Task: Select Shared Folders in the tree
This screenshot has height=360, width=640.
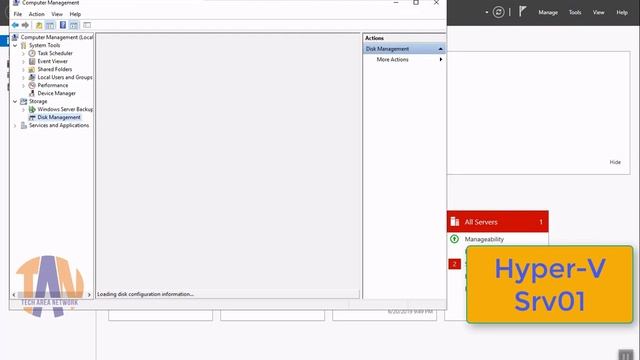Action: [x=55, y=69]
